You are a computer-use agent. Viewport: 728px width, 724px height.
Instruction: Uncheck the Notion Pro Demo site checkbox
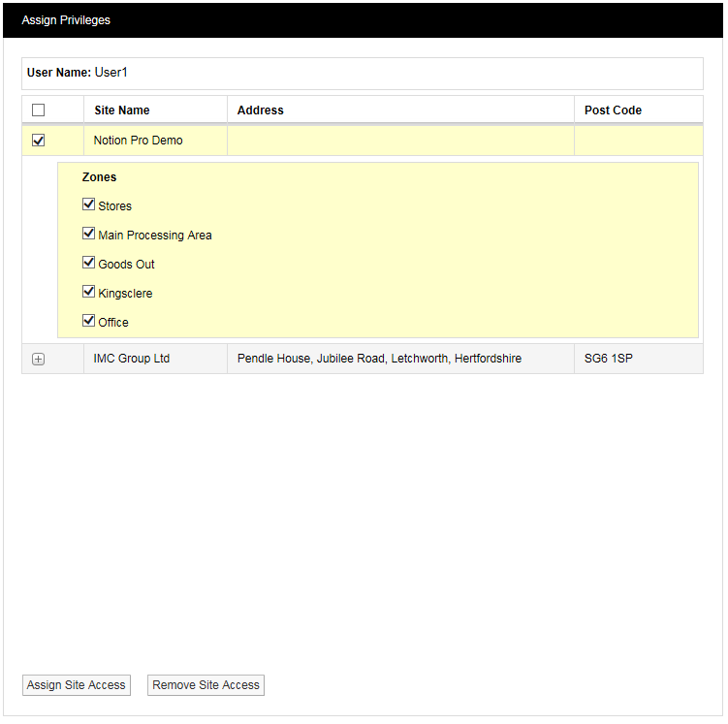click(39, 141)
